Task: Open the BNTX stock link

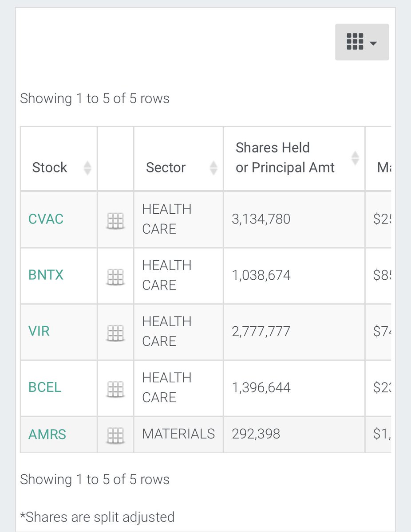Action: point(46,275)
